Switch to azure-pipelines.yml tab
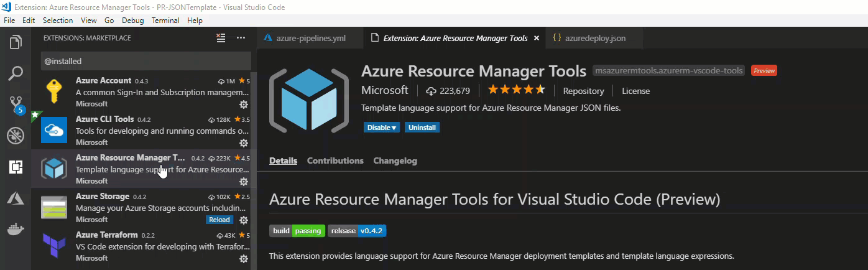The height and width of the screenshot is (270, 868). 310,38
